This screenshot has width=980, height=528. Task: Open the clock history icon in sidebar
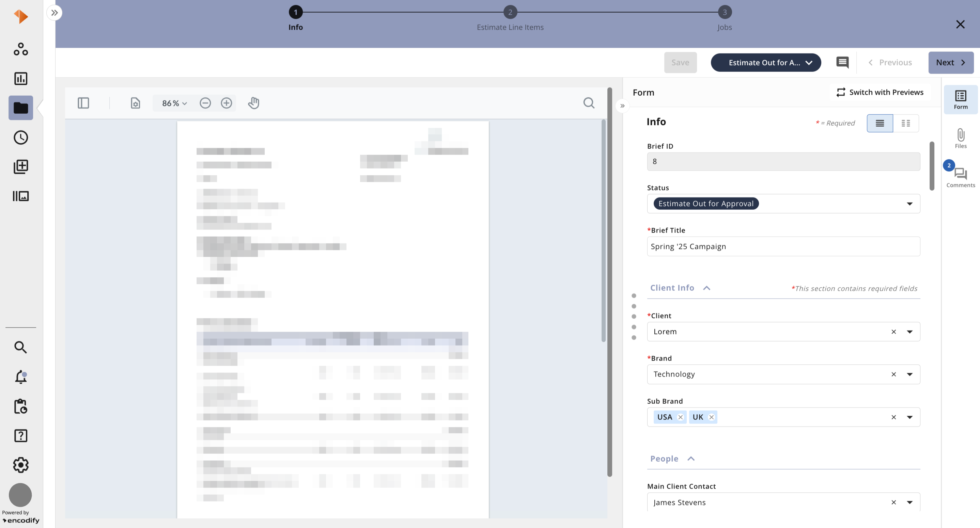pyautogui.click(x=20, y=137)
